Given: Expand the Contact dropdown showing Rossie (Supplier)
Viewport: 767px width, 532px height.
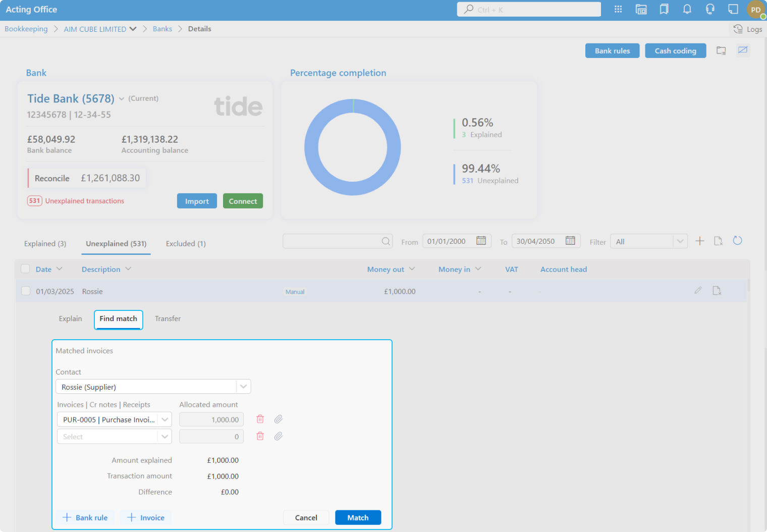Looking at the screenshot, I should coord(243,387).
